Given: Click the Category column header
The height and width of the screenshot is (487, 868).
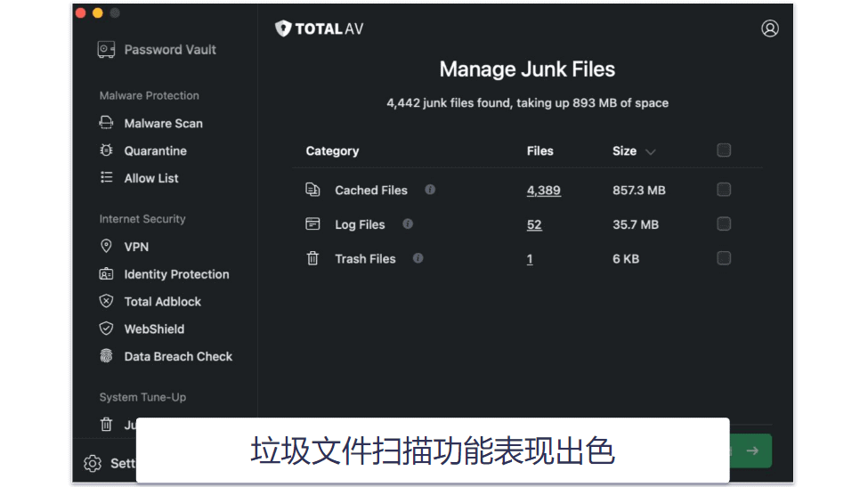Looking at the screenshot, I should (332, 151).
